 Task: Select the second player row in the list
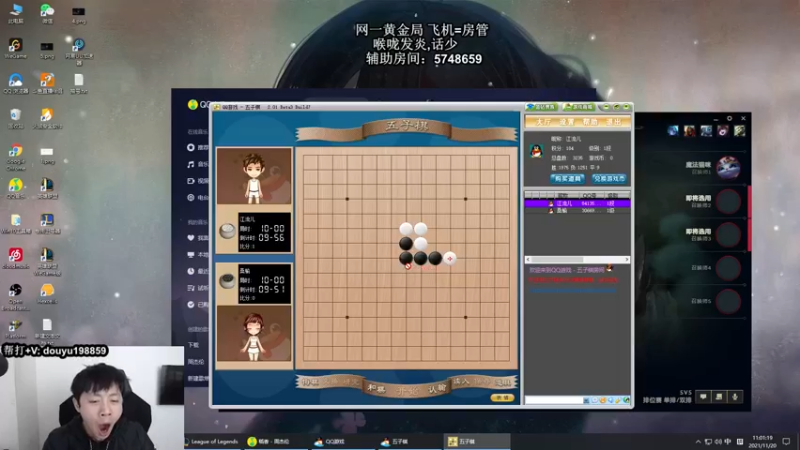(577, 210)
